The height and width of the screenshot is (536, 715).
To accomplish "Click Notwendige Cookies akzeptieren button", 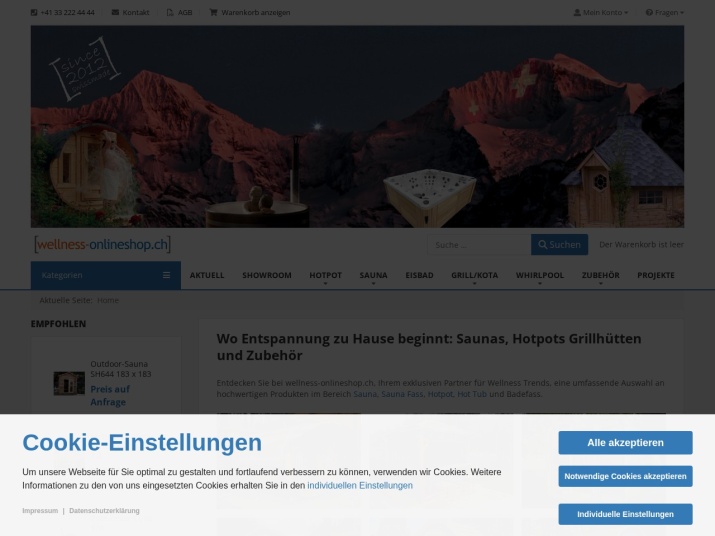I will [625, 476].
